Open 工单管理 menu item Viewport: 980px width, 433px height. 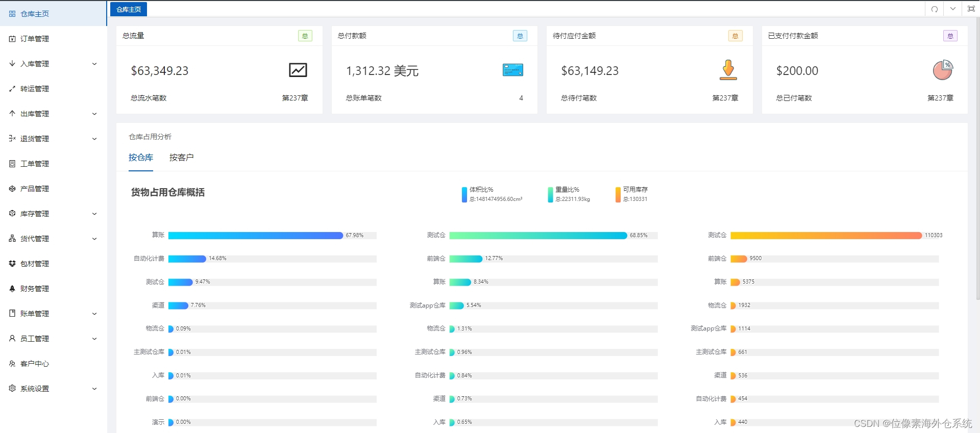[53, 164]
